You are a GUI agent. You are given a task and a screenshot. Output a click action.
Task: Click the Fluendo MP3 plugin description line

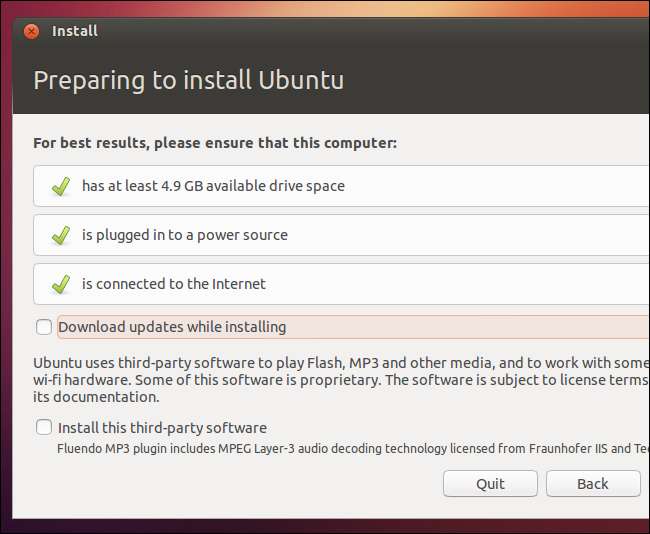click(x=353, y=449)
